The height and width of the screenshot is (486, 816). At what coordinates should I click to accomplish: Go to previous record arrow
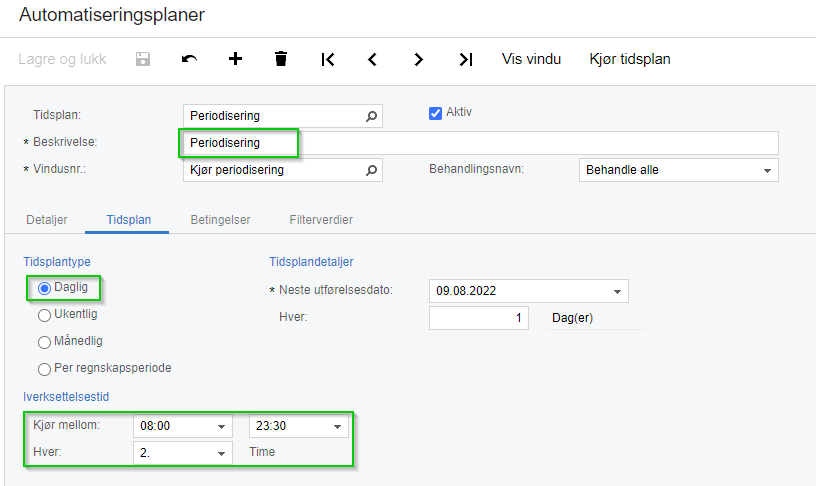372,59
